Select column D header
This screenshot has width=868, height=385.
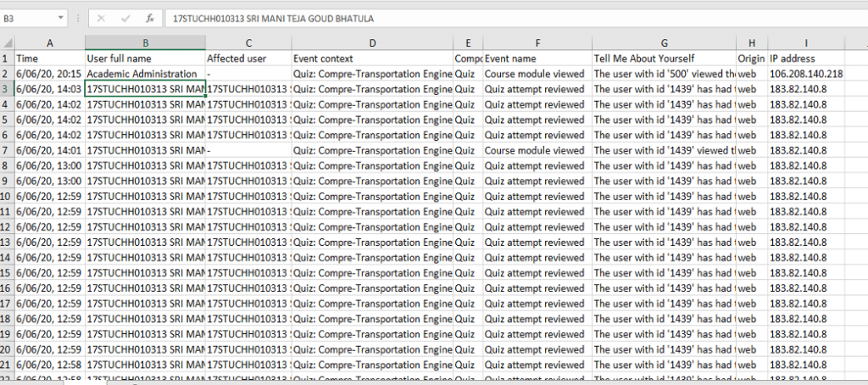tap(372, 43)
